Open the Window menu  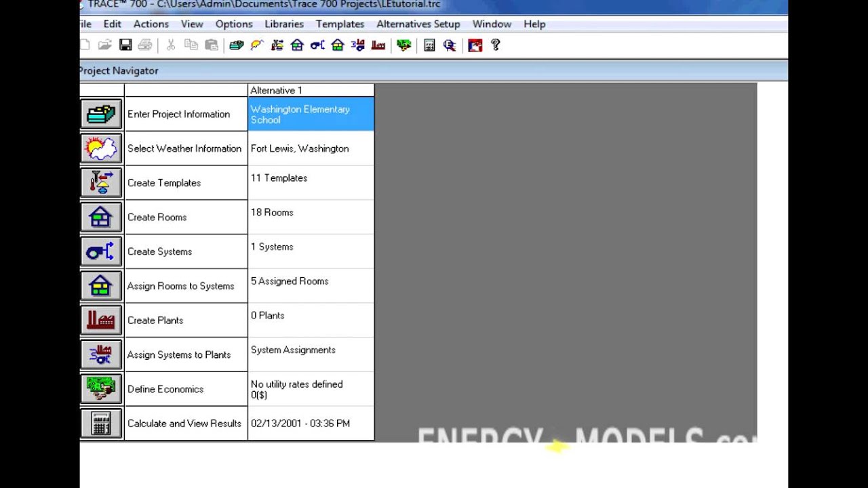point(492,24)
